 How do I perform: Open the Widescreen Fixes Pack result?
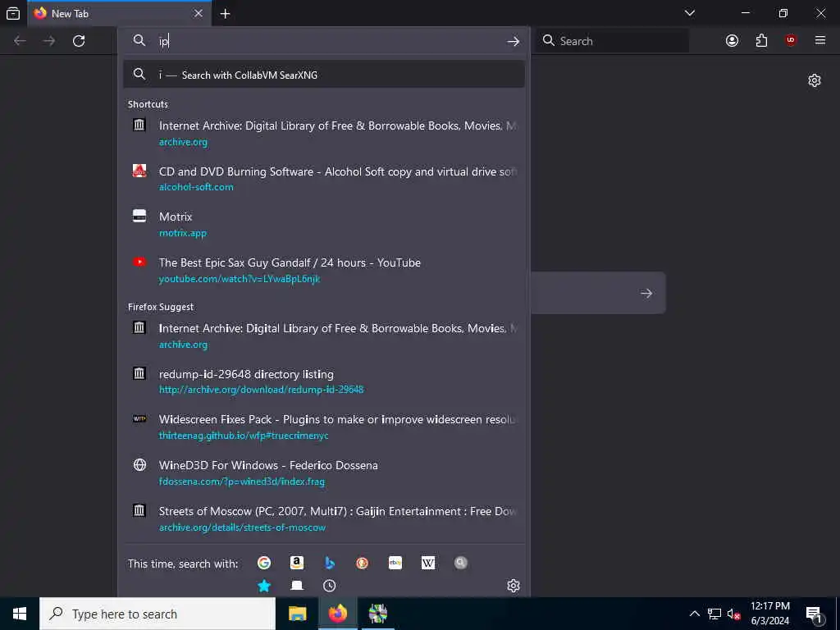click(x=324, y=427)
